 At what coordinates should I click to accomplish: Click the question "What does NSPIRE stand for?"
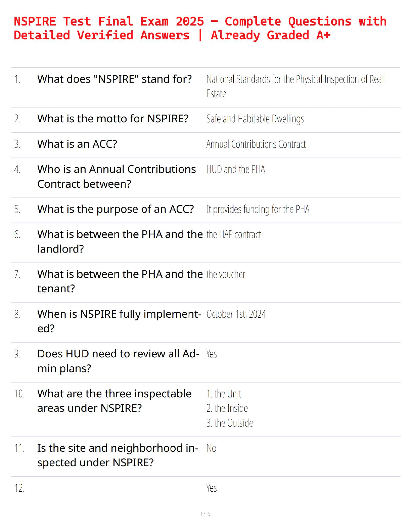tap(115, 79)
